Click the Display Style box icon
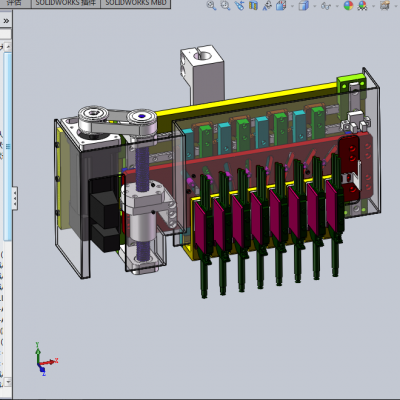 (303, 5)
